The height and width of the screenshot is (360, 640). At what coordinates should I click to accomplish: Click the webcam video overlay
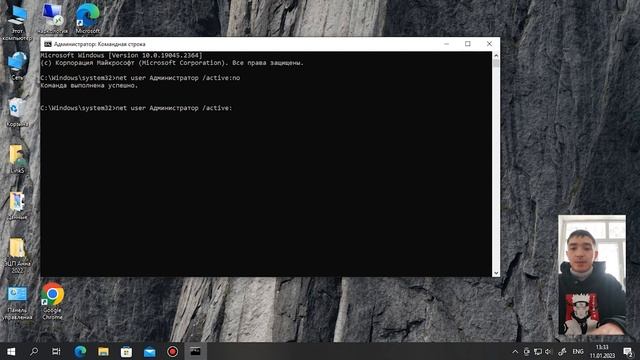coord(592,275)
